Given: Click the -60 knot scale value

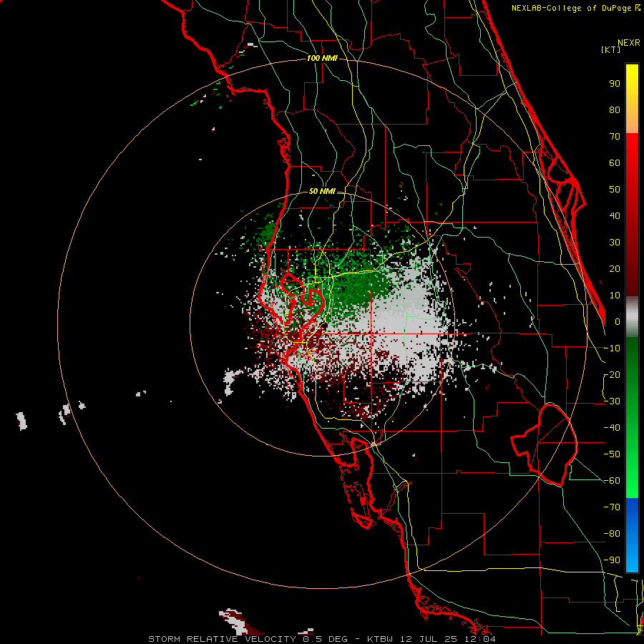Looking at the screenshot, I should [612, 481].
